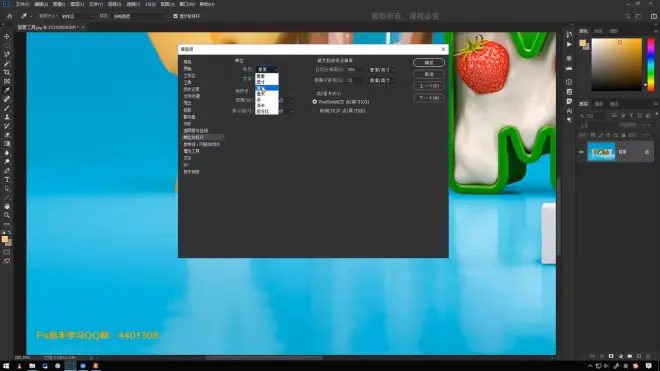Open the Actions panel play icon
This screenshot has width=660, height=371.
coord(569,44)
